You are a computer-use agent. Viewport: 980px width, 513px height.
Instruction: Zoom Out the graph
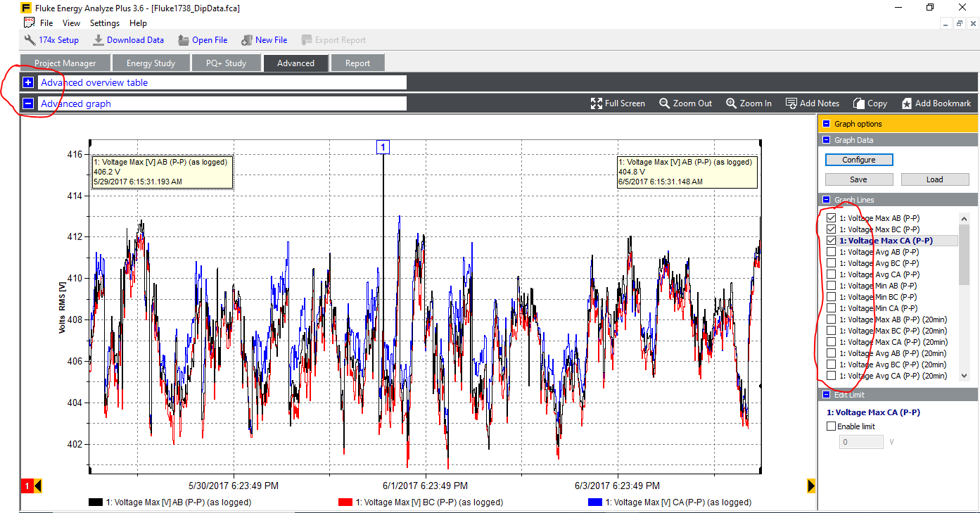pyautogui.click(x=685, y=103)
